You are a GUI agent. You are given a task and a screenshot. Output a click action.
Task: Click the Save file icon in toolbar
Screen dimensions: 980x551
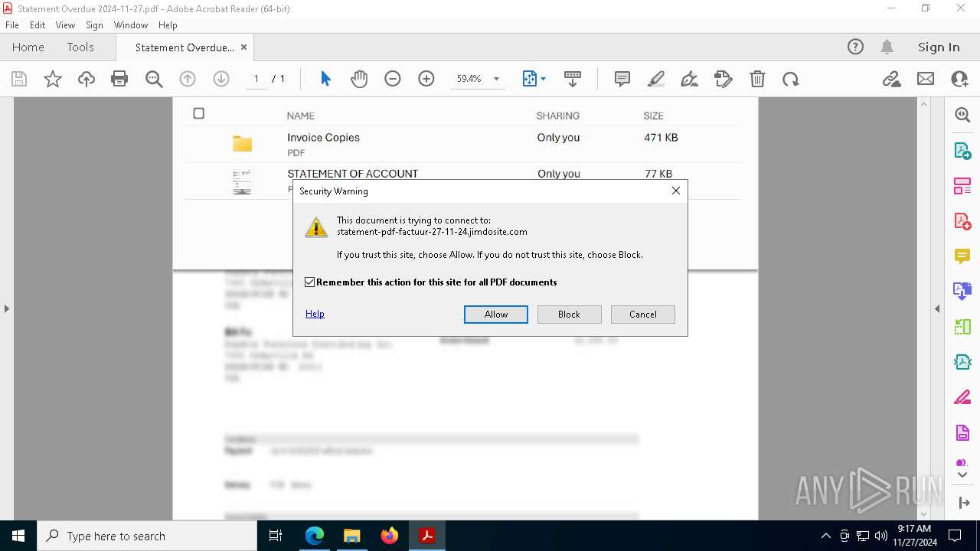pos(19,79)
